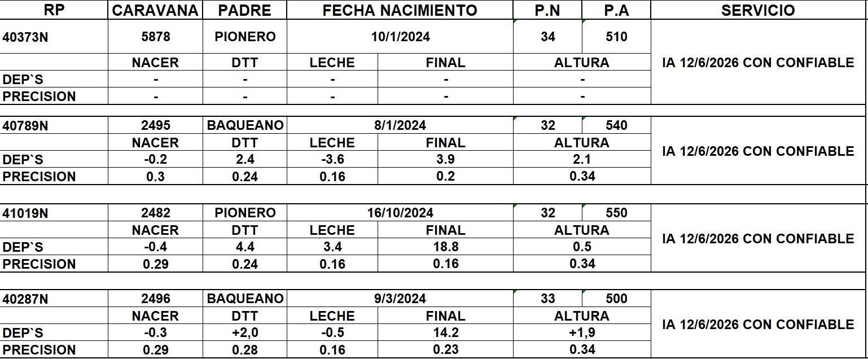
Task: Click FINAL DEP value 18.8
Action: 445,247
